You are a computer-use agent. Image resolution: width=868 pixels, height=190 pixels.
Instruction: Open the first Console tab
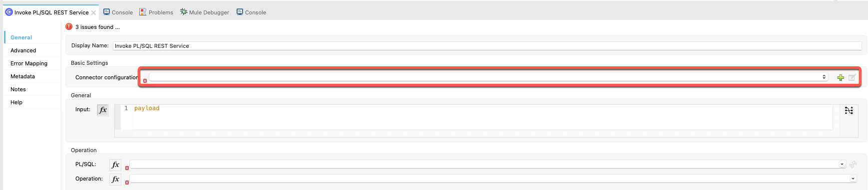click(x=118, y=12)
